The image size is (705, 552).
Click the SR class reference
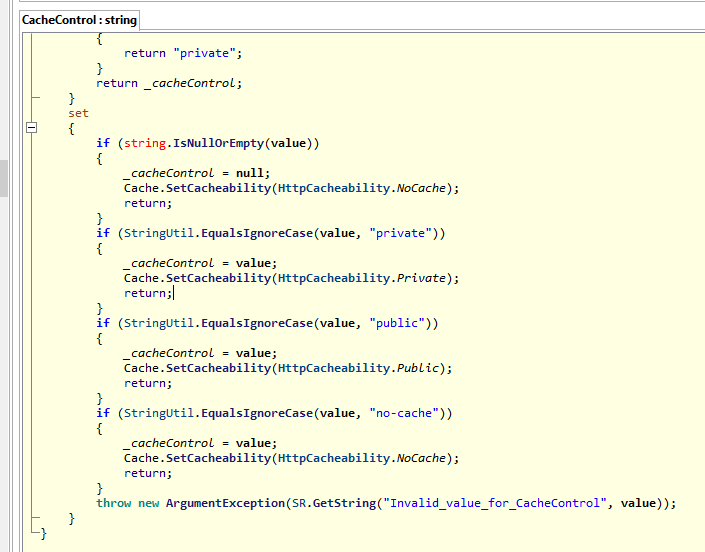pos(299,503)
